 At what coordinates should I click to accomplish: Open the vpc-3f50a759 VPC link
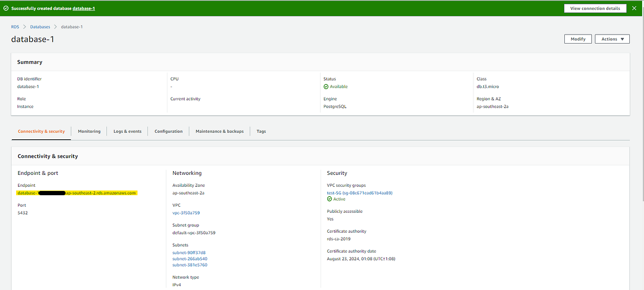[x=186, y=213]
